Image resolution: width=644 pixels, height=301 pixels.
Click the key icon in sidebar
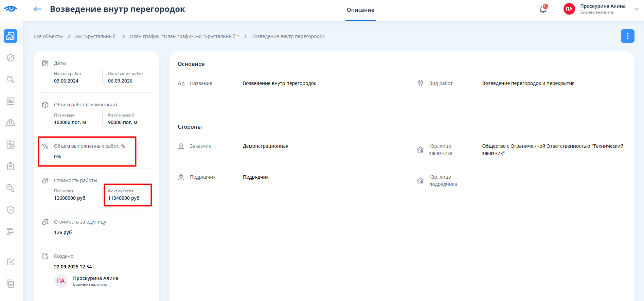click(x=11, y=188)
